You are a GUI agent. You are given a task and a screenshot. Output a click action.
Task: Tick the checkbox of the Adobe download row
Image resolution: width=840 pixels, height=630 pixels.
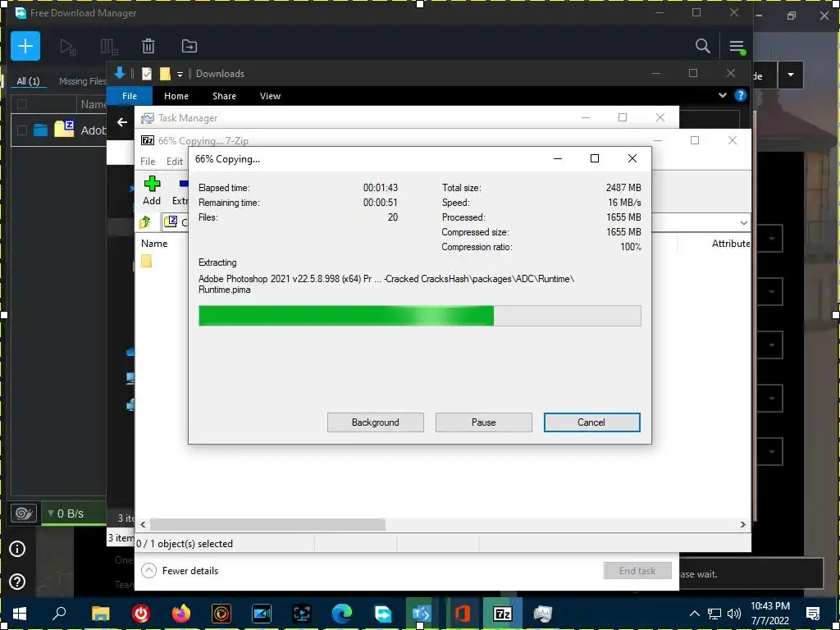click(x=22, y=130)
